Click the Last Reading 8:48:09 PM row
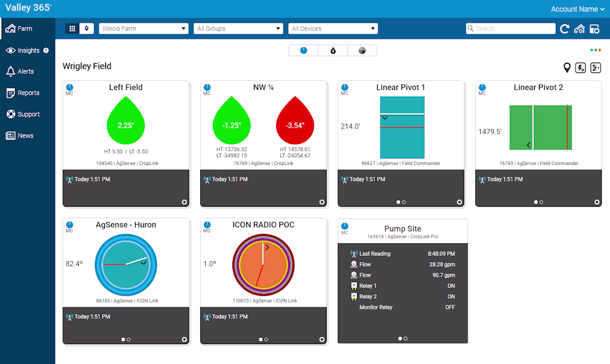 (403, 254)
